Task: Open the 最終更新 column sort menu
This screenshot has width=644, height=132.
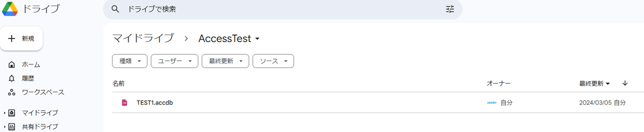Action: (x=594, y=84)
